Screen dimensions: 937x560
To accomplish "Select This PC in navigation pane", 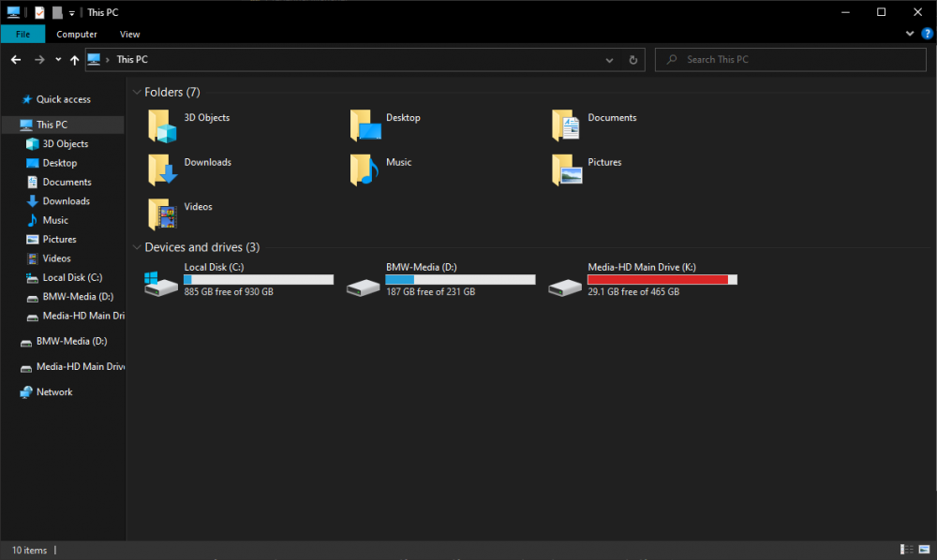I will pyautogui.click(x=63, y=125).
